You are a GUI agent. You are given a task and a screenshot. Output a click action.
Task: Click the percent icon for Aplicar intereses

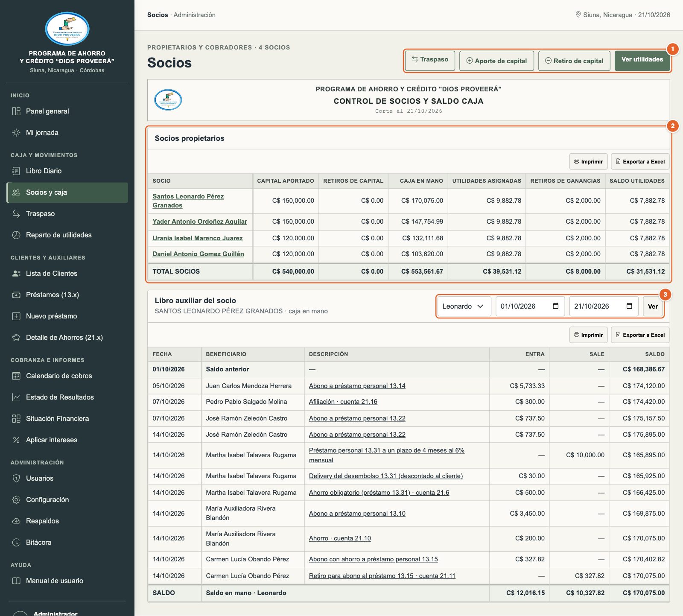[16, 440]
